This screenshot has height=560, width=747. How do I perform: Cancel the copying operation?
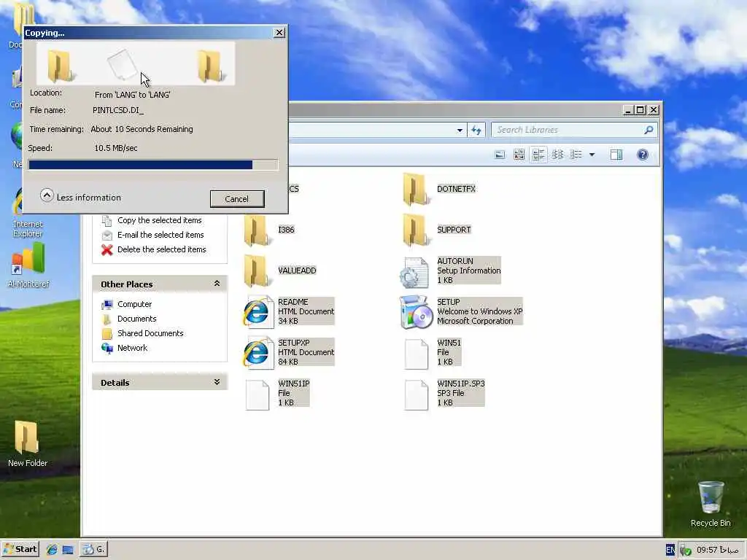(x=237, y=199)
